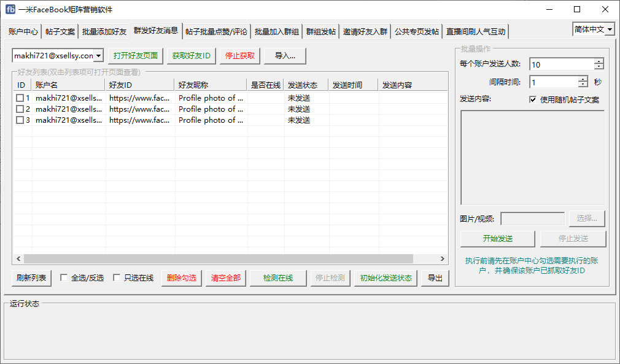Click the 是否在线 column header
The width and height of the screenshot is (620, 364).
click(x=266, y=85)
